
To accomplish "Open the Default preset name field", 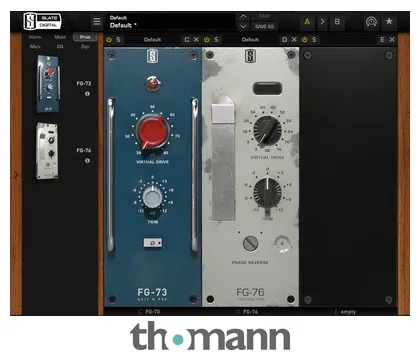I will [x=170, y=22].
